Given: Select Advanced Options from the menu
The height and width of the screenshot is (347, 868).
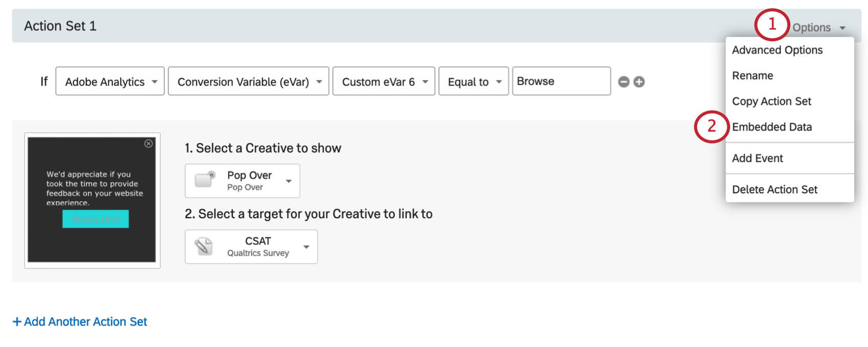Looking at the screenshot, I should pyautogui.click(x=777, y=50).
